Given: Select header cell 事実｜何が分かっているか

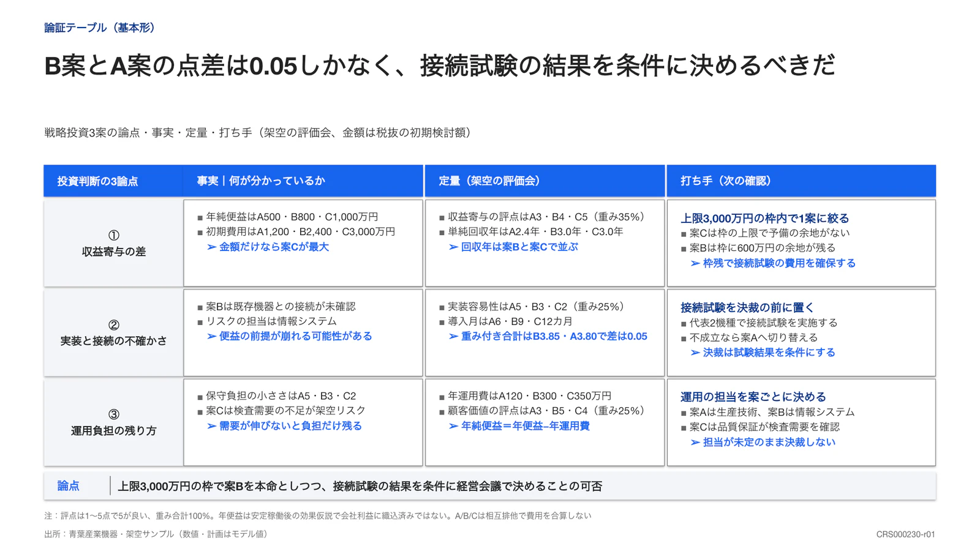Looking at the screenshot, I should pos(303,181).
